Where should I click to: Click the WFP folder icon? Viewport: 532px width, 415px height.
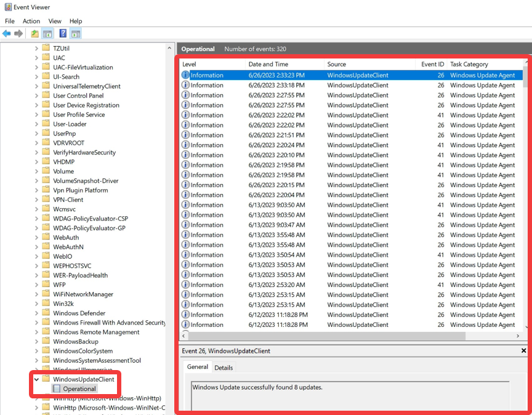(x=46, y=284)
